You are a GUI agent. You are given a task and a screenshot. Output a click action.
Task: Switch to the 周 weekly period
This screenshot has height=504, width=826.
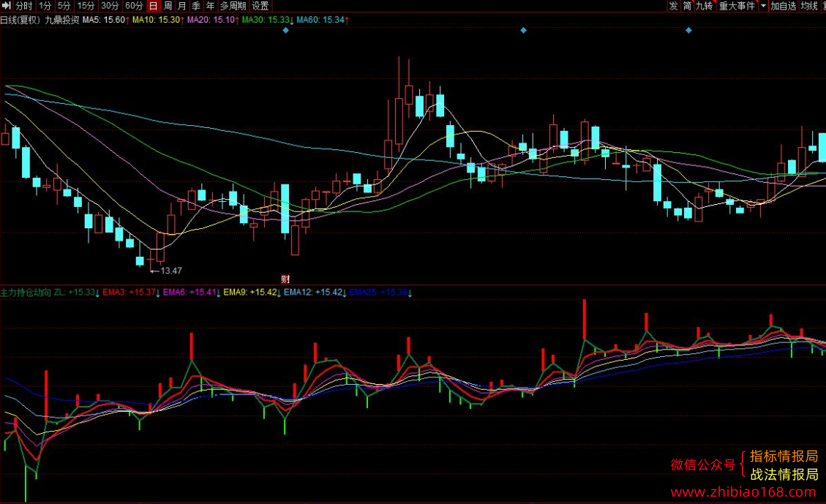pyautogui.click(x=168, y=6)
